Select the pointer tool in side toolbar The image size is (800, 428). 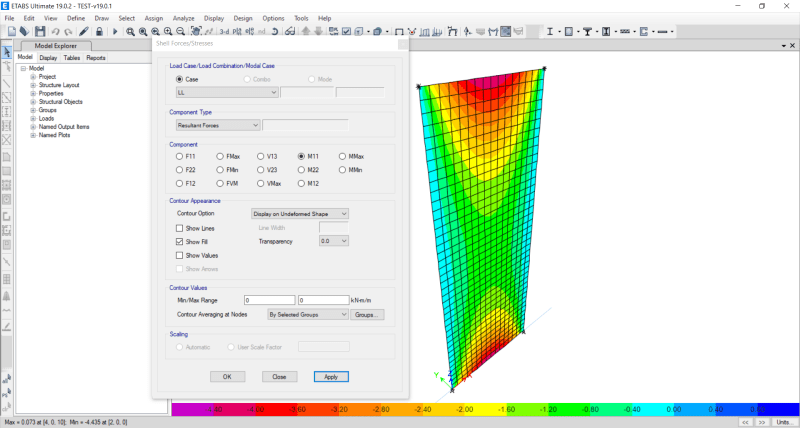tap(7, 52)
